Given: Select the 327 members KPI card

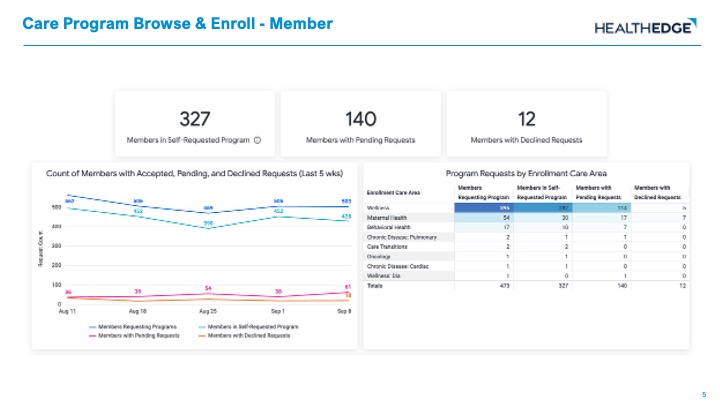Looking at the screenshot, I should [194, 123].
